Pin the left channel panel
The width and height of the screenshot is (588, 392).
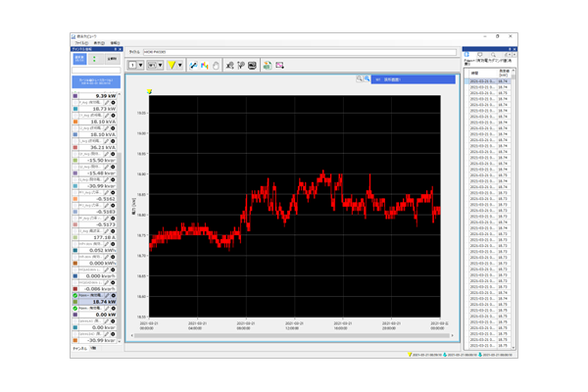pyautogui.click(x=116, y=49)
